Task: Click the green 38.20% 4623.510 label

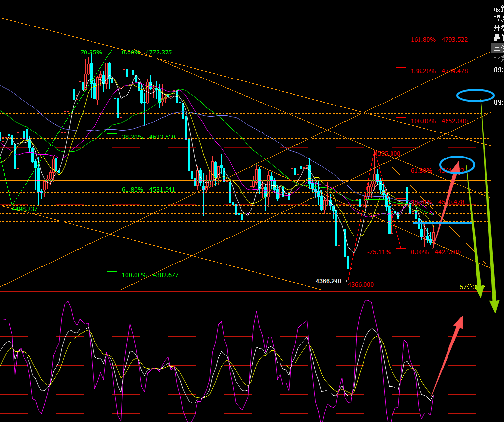Action: [x=148, y=137]
